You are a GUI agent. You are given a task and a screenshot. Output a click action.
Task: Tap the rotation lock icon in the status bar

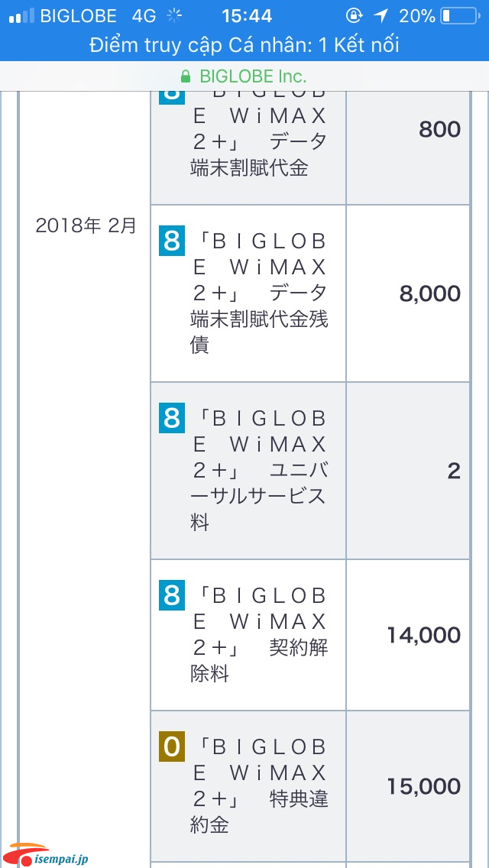coord(354,16)
